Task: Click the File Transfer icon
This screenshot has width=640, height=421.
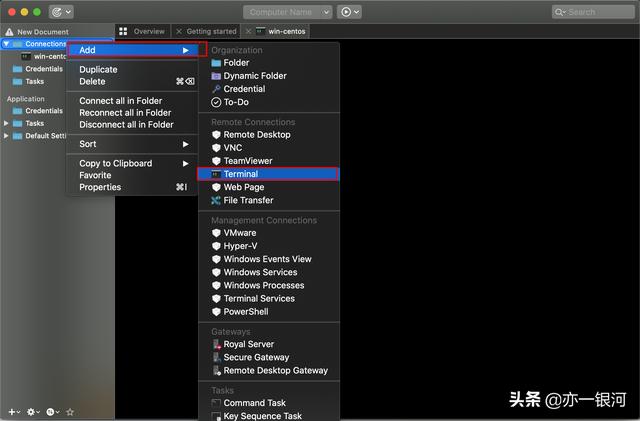Action: point(216,200)
